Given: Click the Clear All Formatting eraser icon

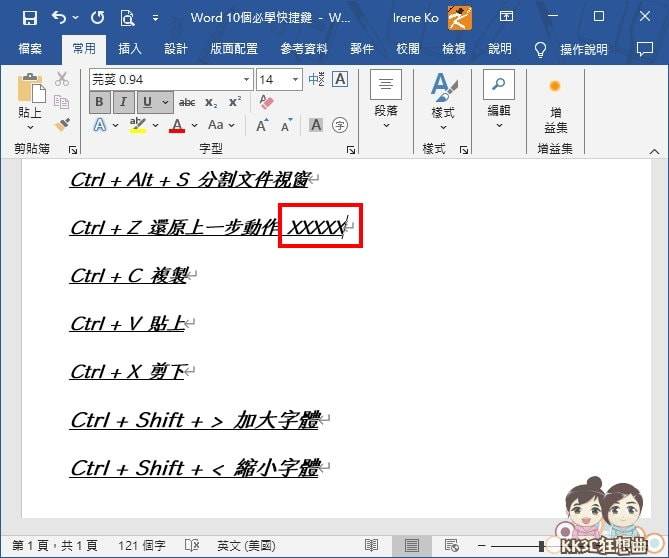Looking at the screenshot, I should [x=265, y=102].
